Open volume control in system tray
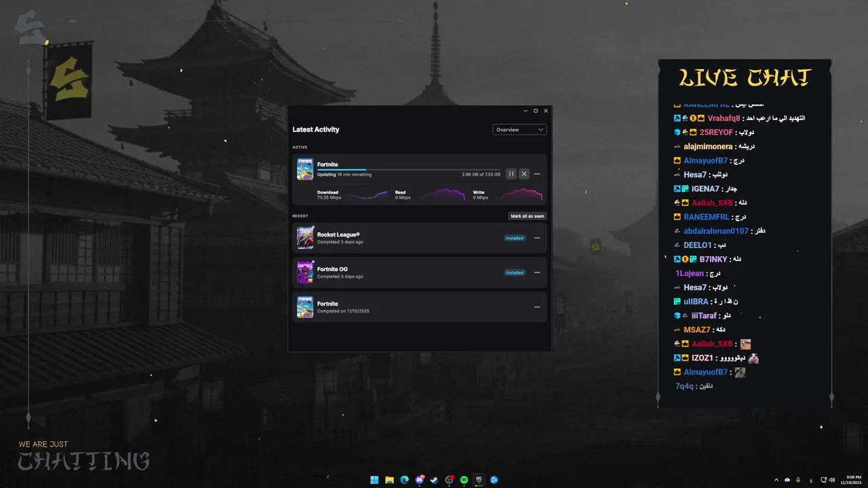868x488 pixels. click(832, 480)
